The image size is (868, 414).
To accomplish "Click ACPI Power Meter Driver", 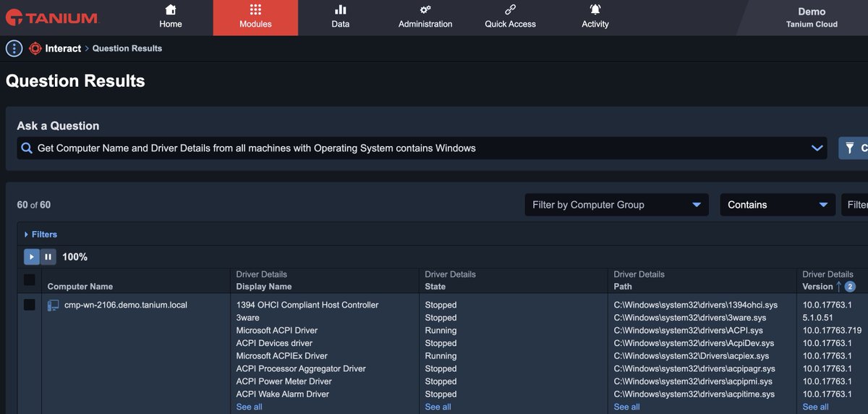I will point(284,381).
